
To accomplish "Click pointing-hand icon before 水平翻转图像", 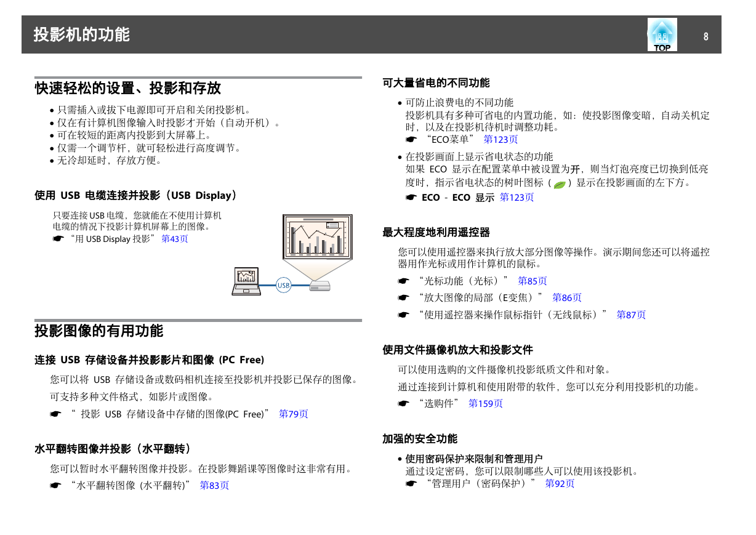I will pos(56,486).
